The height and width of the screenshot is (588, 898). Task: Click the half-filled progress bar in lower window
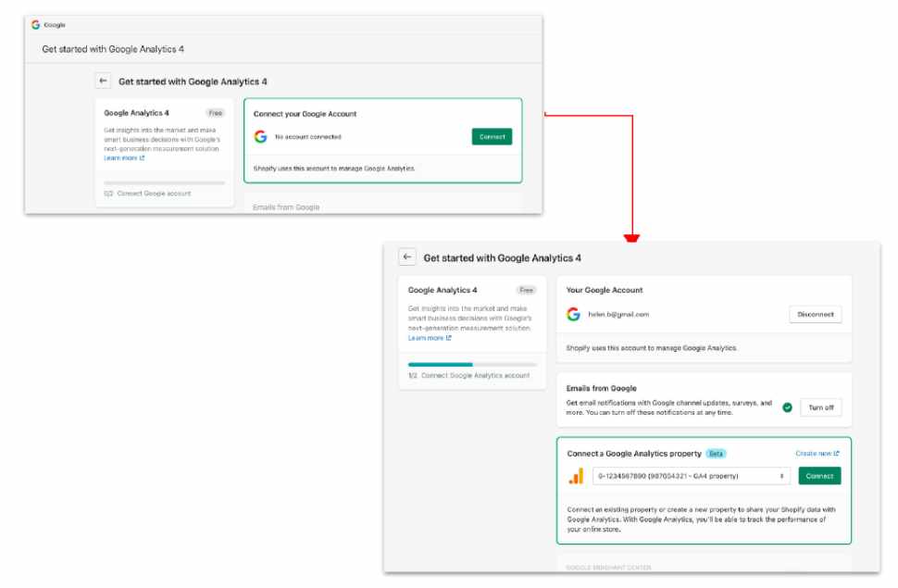472,365
